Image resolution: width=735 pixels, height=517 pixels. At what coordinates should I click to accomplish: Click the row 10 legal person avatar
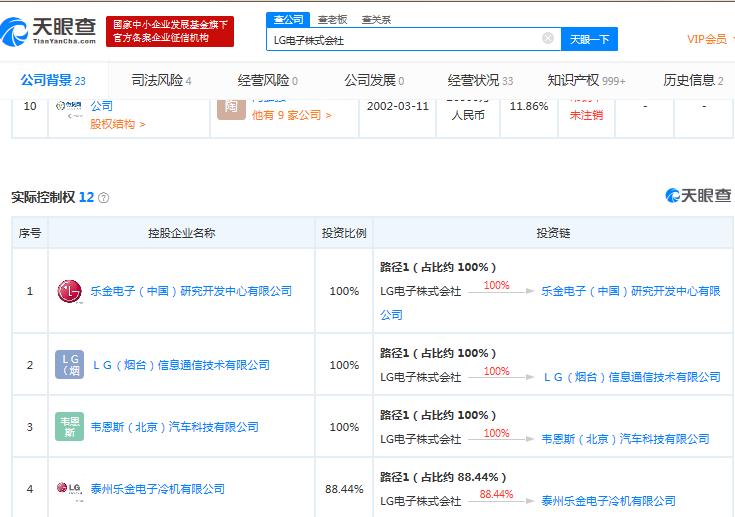point(232,108)
